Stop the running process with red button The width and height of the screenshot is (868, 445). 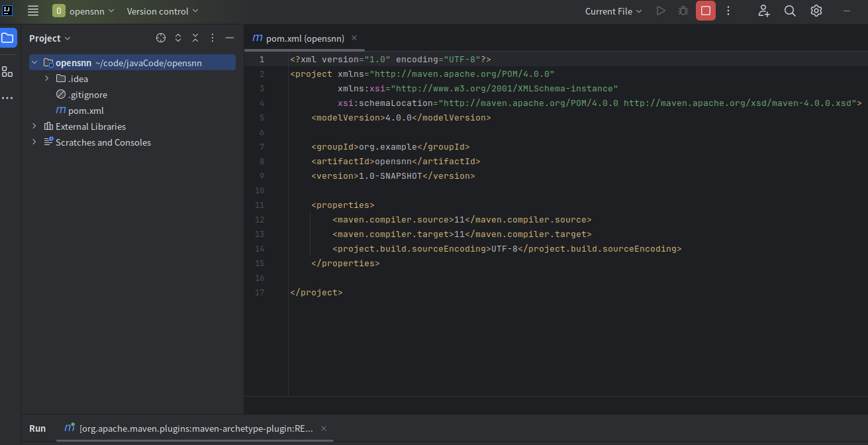click(706, 11)
